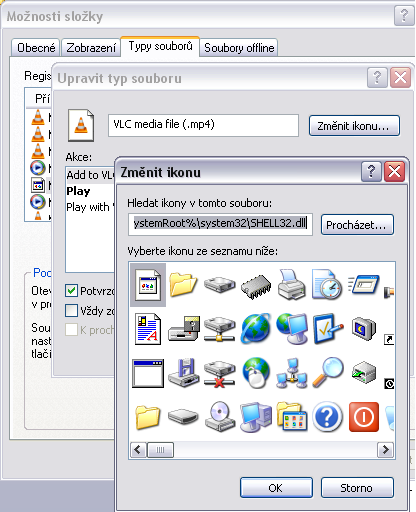Click the VLC media file name field
The image size is (416, 512).
pyautogui.click(x=203, y=125)
